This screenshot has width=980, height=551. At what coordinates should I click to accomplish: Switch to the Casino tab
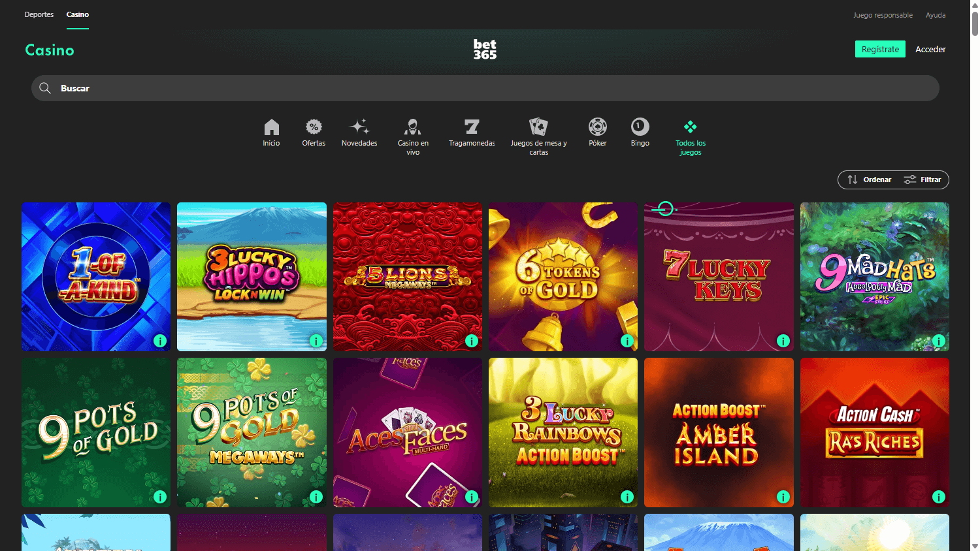(x=77, y=14)
